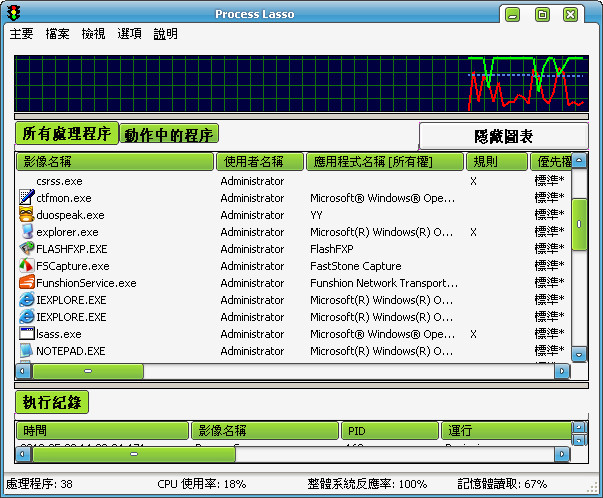603x498 pixels.
Task: Select the NOTEPAD.EXE process name
Action: tap(71, 351)
